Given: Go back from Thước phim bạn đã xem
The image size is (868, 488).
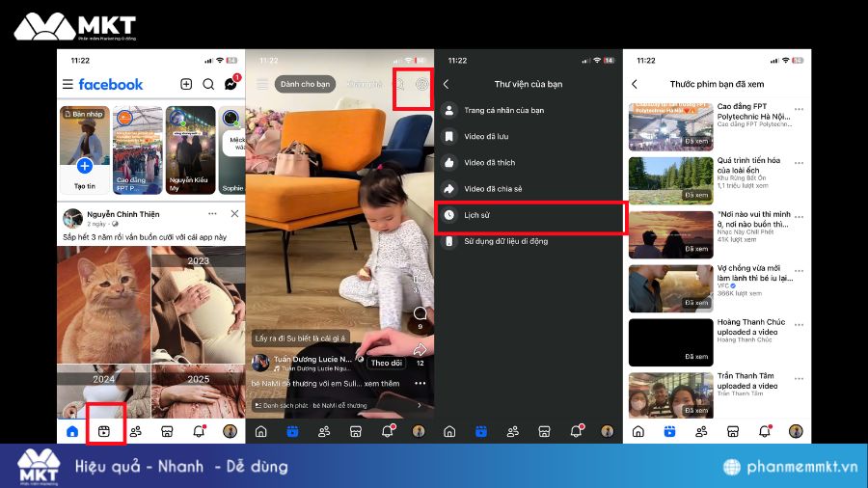Looking at the screenshot, I should tap(635, 84).
